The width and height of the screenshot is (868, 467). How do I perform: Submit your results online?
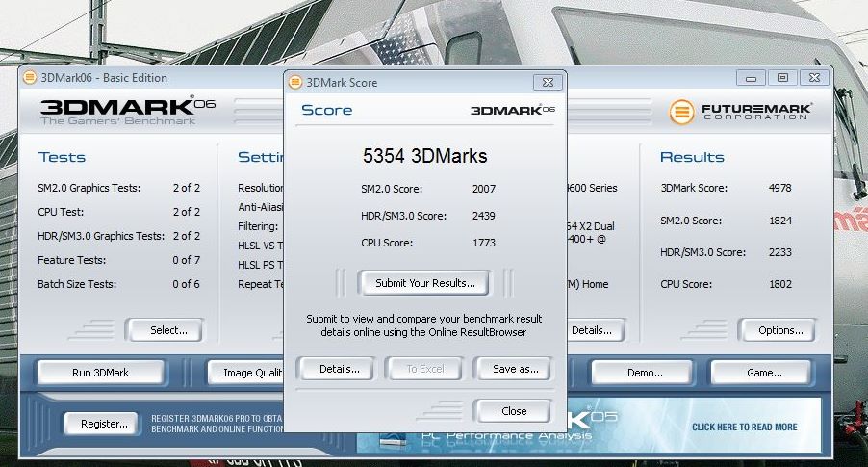pos(424,283)
